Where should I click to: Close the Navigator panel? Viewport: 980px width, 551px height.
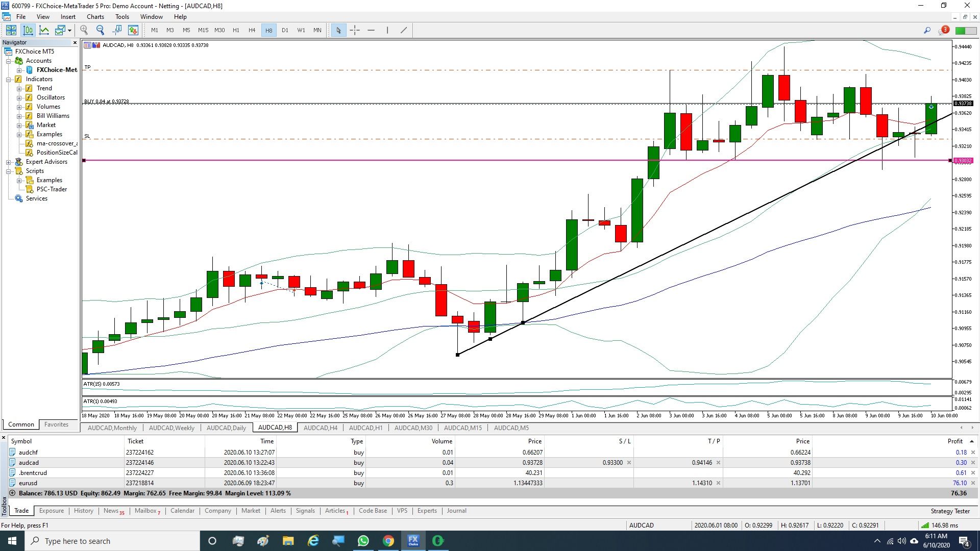coord(75,42)
